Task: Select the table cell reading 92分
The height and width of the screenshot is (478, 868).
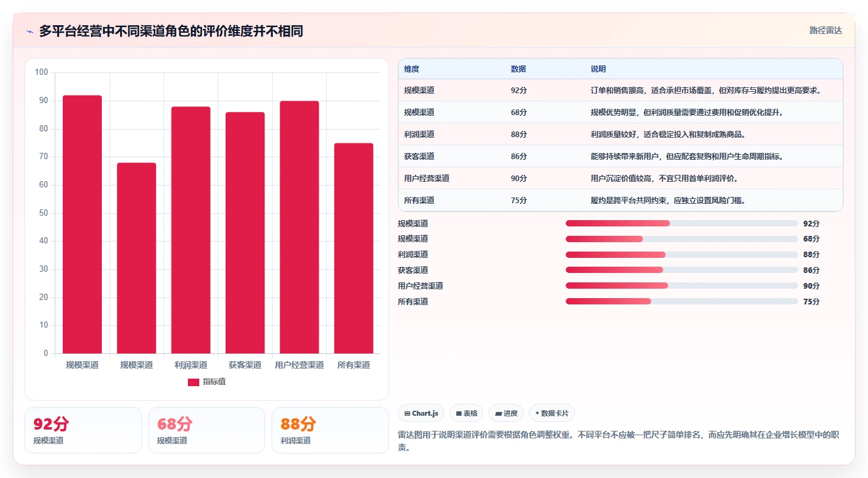Action: point(519,91)
